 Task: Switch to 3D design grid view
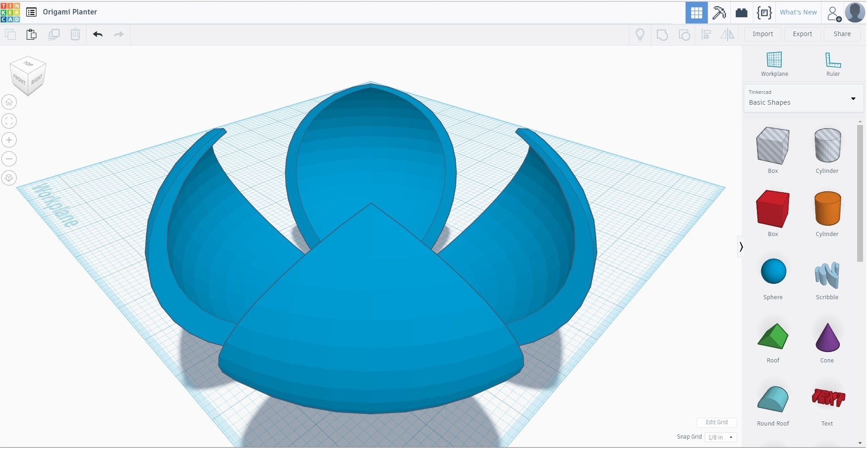[x=696, y=13]
